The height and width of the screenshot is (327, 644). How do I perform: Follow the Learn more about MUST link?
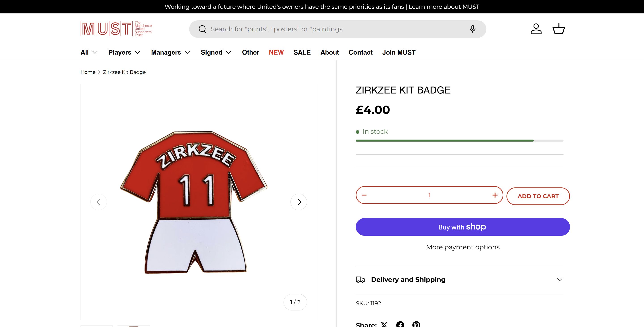click(444, 7)
